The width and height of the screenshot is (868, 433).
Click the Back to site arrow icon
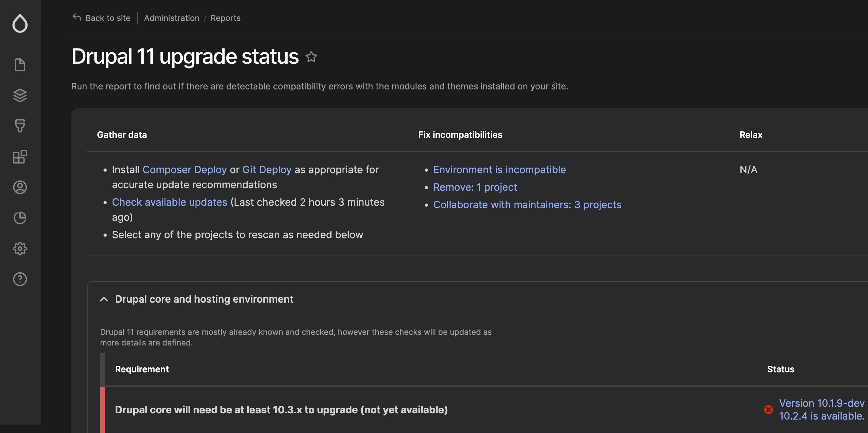pyautogui.click(x=77, y=17)
